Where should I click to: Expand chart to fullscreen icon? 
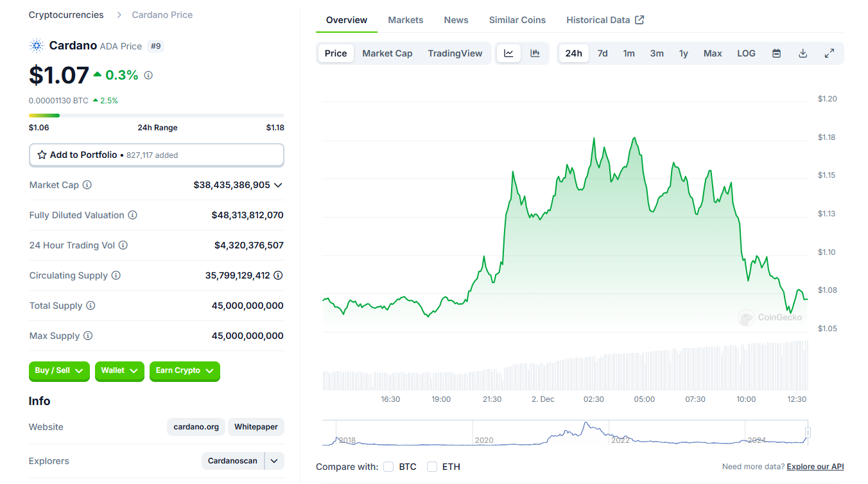829,53
